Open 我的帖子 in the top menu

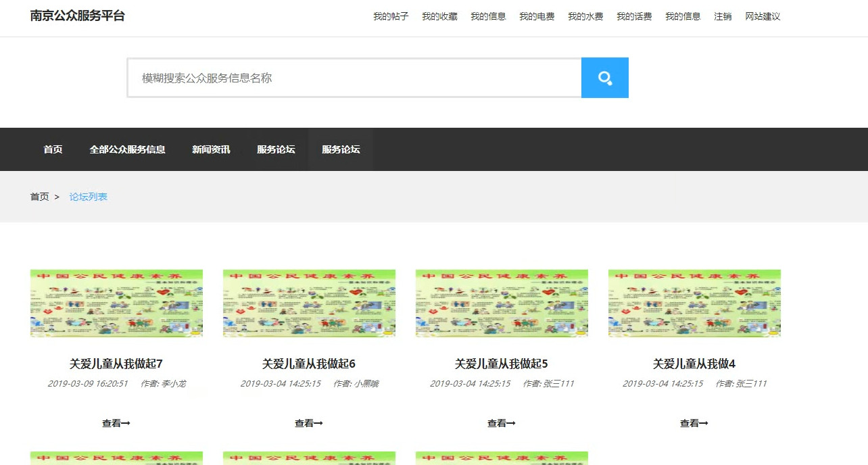tap(391, 16)
